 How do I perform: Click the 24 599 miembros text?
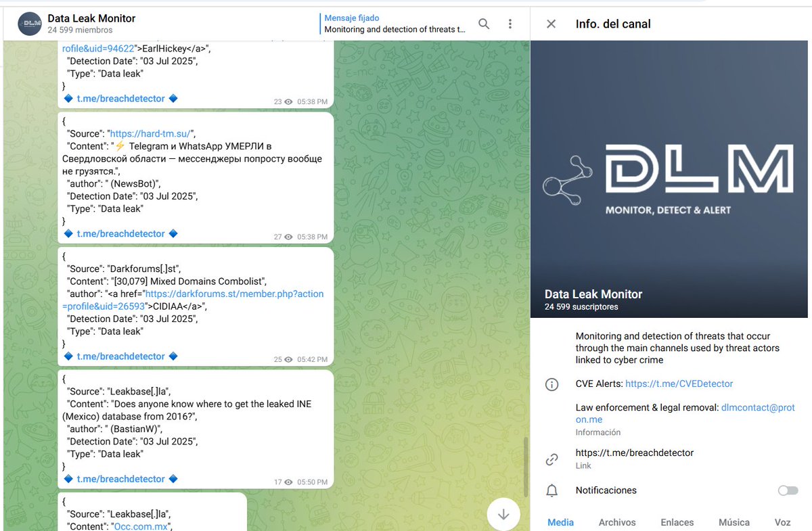pos(80,30)
